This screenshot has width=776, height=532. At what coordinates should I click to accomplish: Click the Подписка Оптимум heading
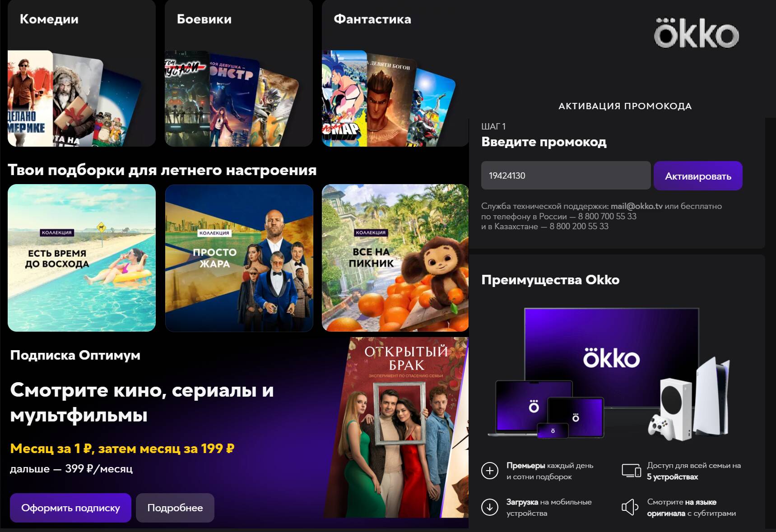click(75, 356)
